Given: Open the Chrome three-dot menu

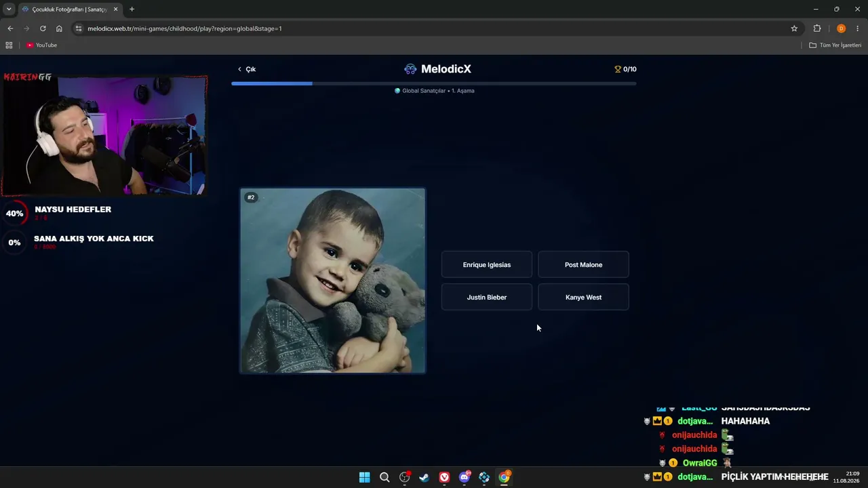Looking at the screenshot, I should 858,28.
